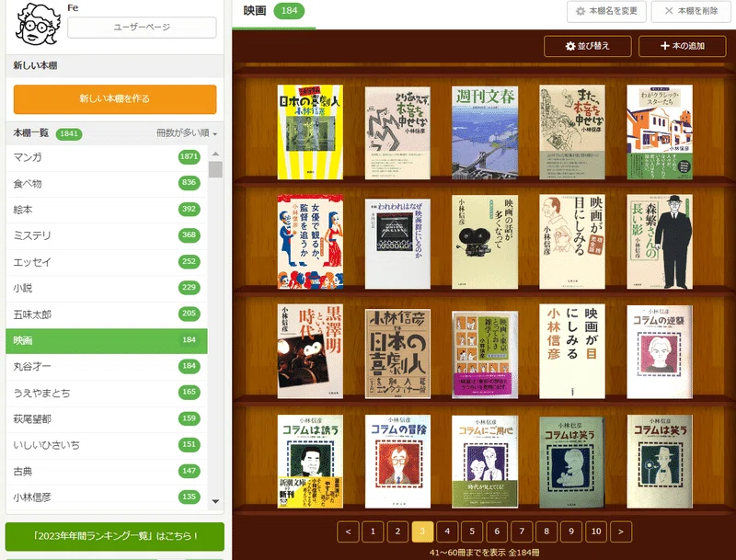This screenshot has width=736, height=560.
Task: Select the 萩尾望都 bookshelf
Action: coord(107,418)
